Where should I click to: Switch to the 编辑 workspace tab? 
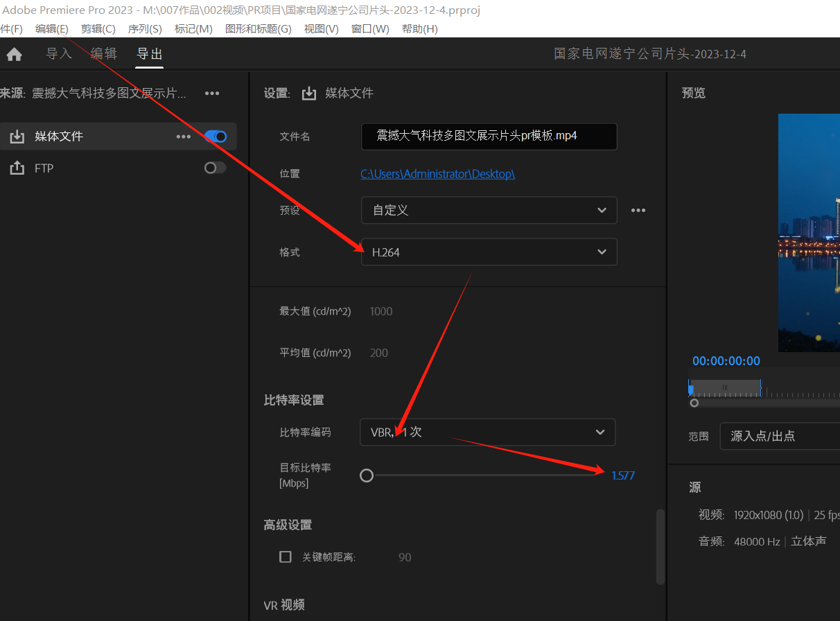(104, 54)
